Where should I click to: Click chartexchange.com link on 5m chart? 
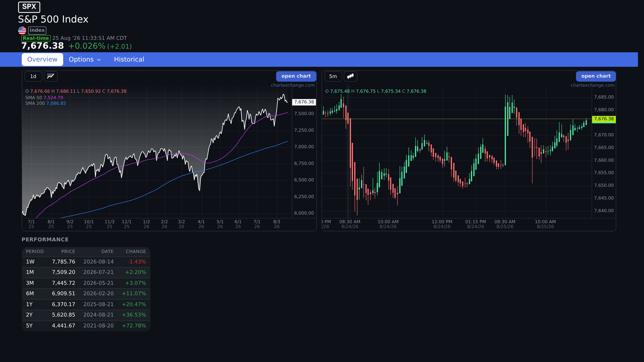click(592, 85)
